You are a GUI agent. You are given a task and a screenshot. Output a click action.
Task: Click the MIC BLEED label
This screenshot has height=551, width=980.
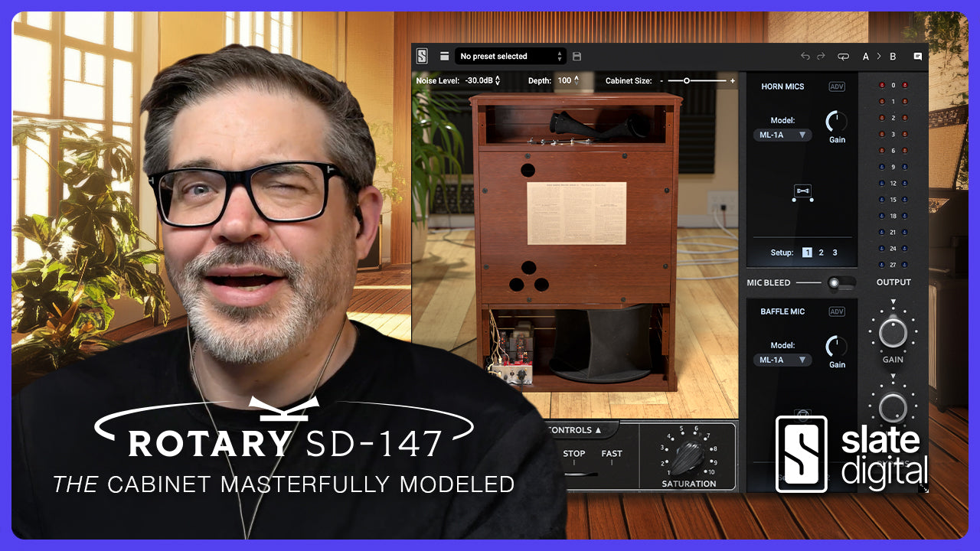769,283
